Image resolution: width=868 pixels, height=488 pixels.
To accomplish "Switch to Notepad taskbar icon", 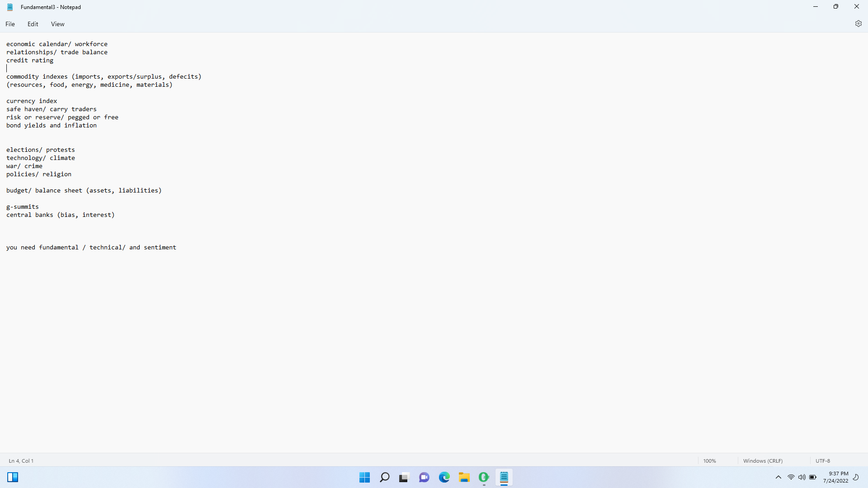I will (x=504, y=477).
